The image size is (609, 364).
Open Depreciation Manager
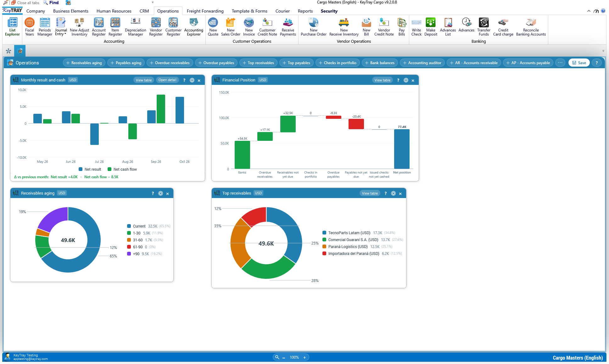(135, 27)
